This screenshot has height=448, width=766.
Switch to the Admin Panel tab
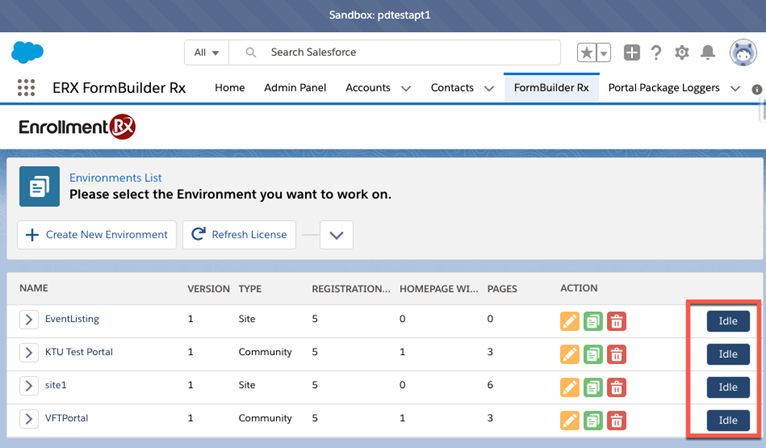[x=295, y=88]
